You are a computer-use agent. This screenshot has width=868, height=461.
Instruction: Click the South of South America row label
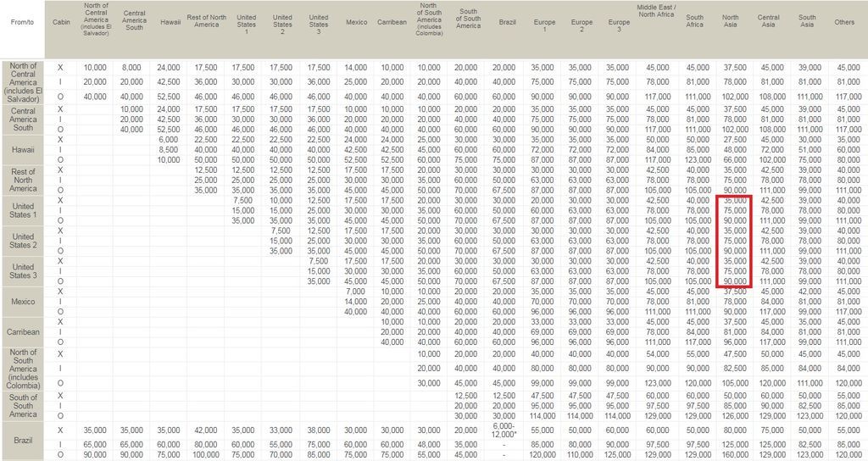click(23, 406)
